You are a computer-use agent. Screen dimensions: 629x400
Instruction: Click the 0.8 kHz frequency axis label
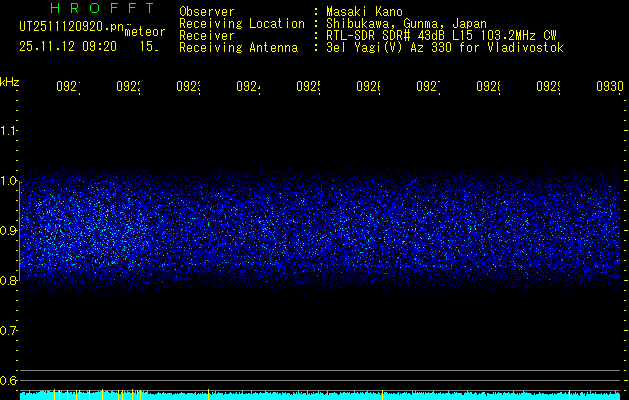(8, 280)
